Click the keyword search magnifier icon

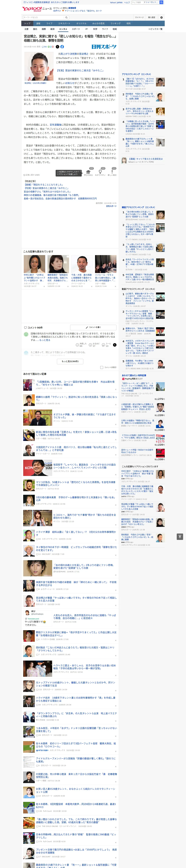(66, 17)
